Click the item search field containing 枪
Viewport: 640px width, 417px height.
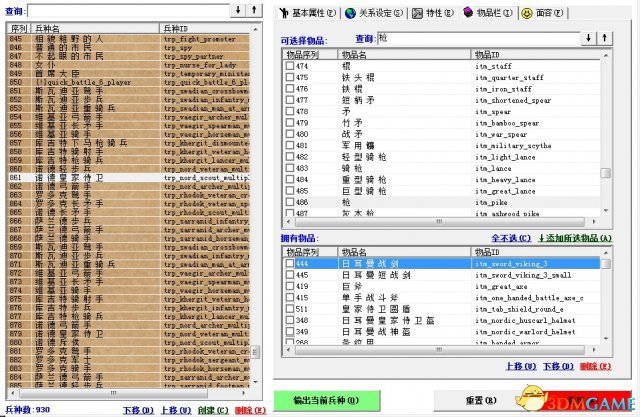pyautogui.click(x=478, y=38)
